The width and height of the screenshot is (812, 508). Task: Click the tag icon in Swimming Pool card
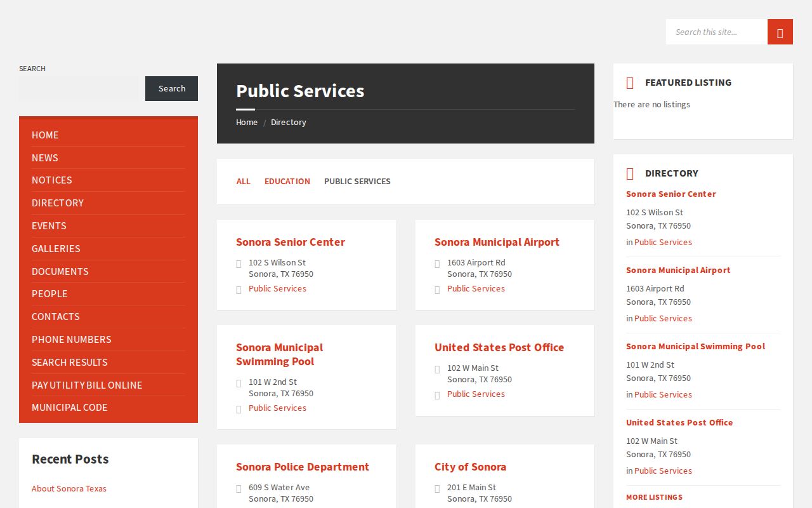coord(239,409)
